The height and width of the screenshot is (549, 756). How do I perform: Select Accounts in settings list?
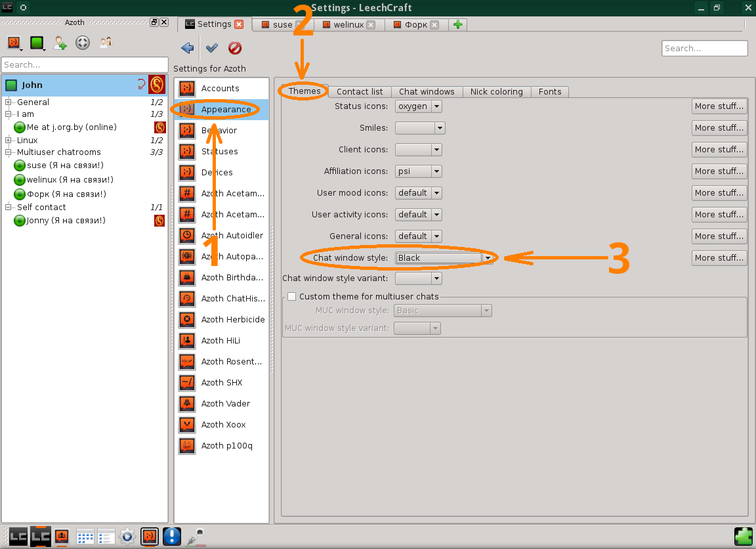[x=221, y=88]
